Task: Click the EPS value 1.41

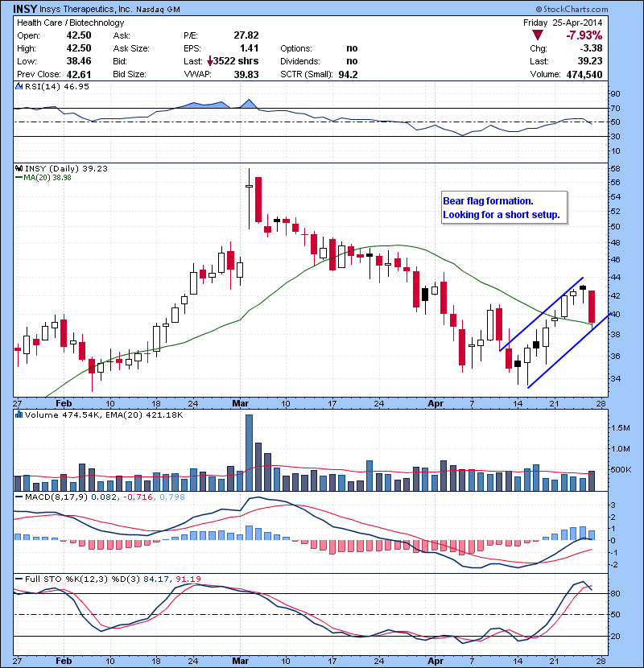Action: point(250,48)
